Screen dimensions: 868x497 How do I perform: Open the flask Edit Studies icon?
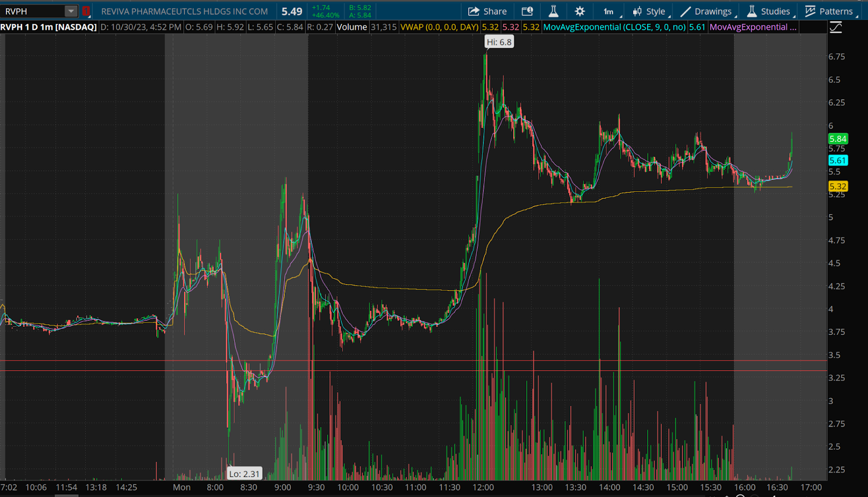pyautogui.click(x=553, y=11)
